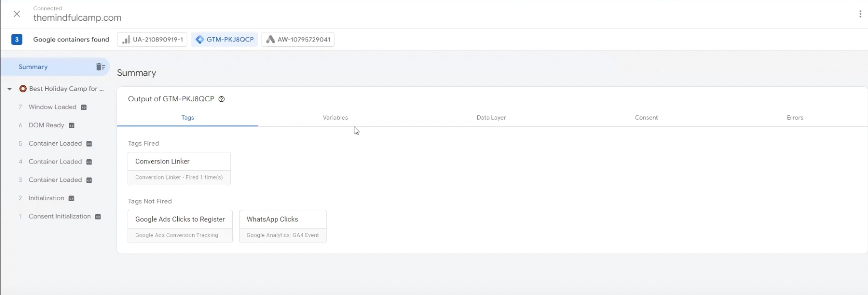Select event 5 Container Loaded
This screenshot has width=868, height=295.
pos(55,143)
